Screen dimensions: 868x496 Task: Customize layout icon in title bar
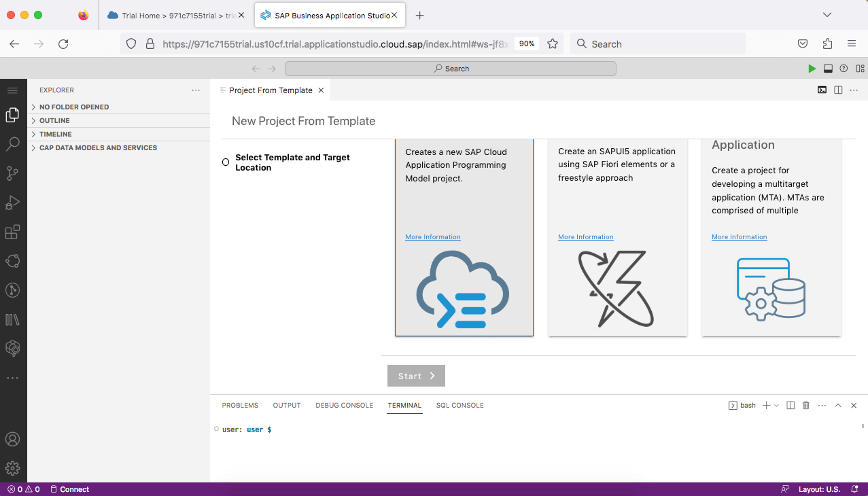click(860, 69)
